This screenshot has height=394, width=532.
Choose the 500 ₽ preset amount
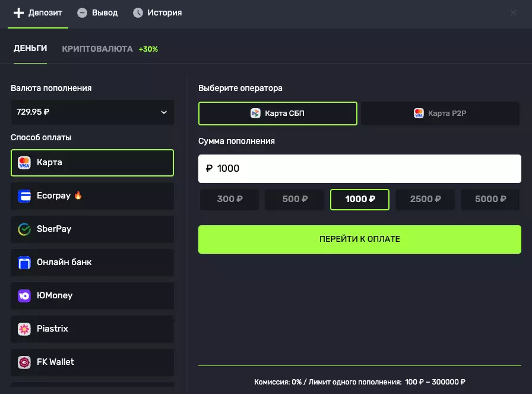(294, 200)
